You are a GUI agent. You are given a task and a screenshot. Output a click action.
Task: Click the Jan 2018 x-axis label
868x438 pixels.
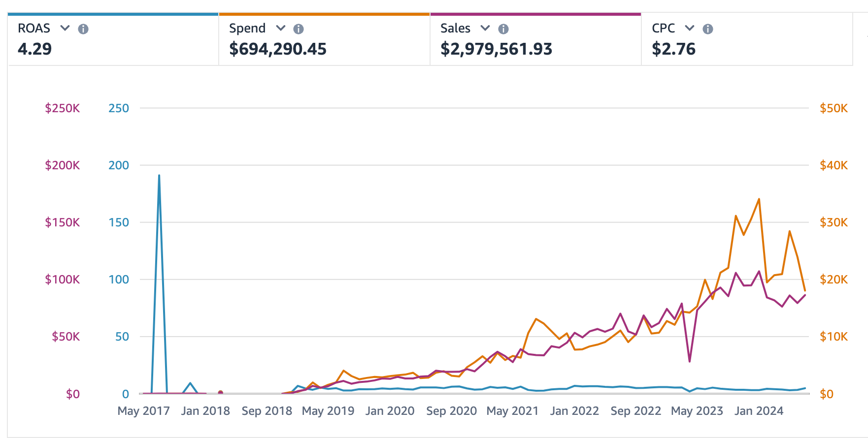[x=205, y=411]
